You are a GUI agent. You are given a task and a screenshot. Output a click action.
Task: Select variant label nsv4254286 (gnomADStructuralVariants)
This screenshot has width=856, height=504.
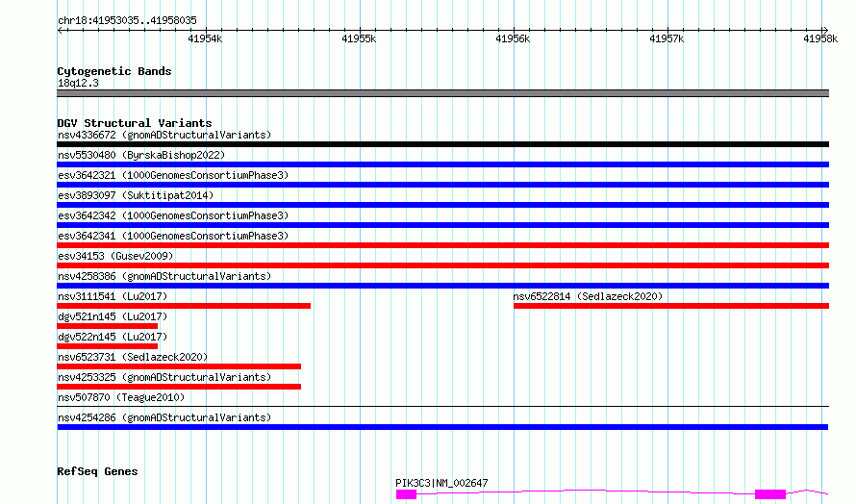(164, 417)
